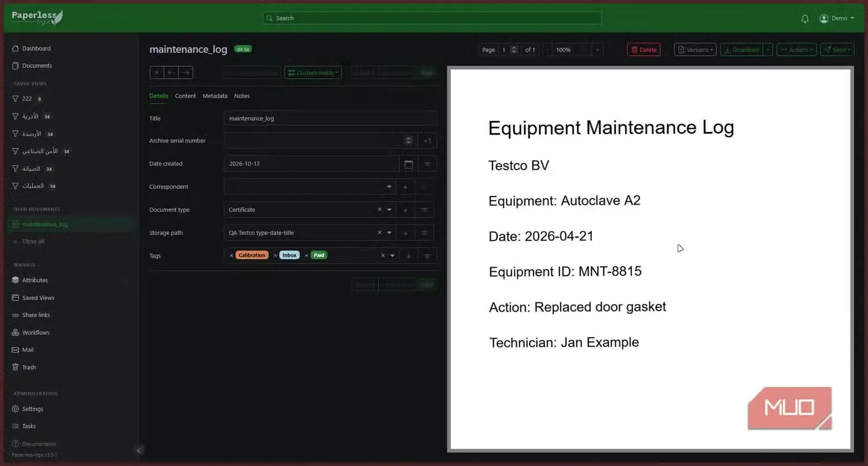Increase page number with stepper
The width and height of the screenshot is (868, 466).
click(x=513, y=48)
